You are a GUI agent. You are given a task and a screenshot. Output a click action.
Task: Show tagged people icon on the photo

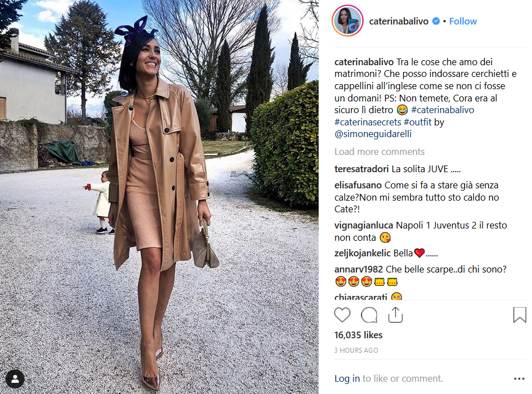coord(15,379)
